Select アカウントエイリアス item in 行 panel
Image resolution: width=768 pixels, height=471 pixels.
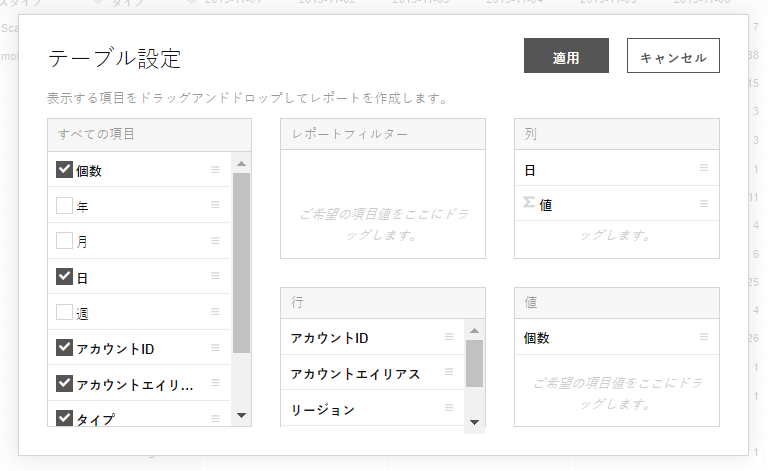click(355, 374)
